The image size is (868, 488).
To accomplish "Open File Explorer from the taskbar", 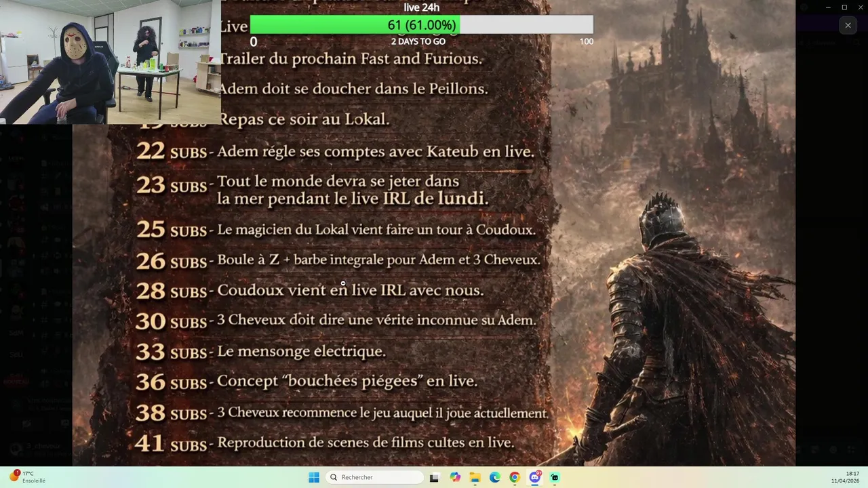I will pos(475,477).
